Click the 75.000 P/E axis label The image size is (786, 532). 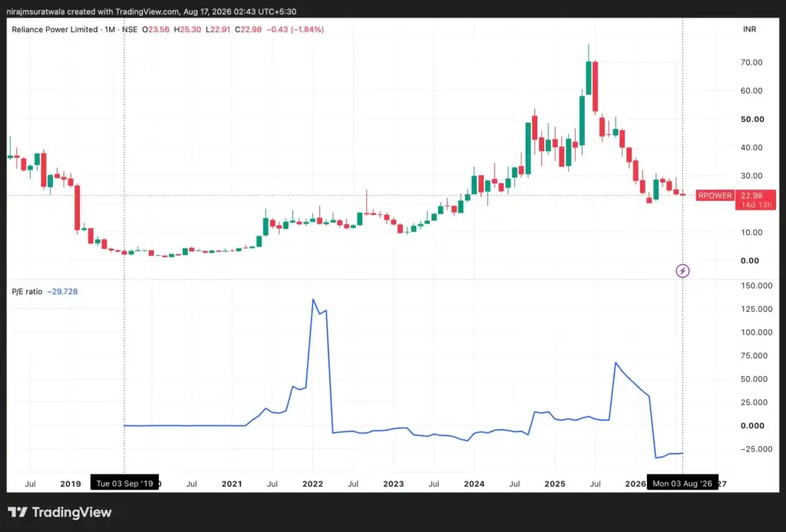coord(755,356)
